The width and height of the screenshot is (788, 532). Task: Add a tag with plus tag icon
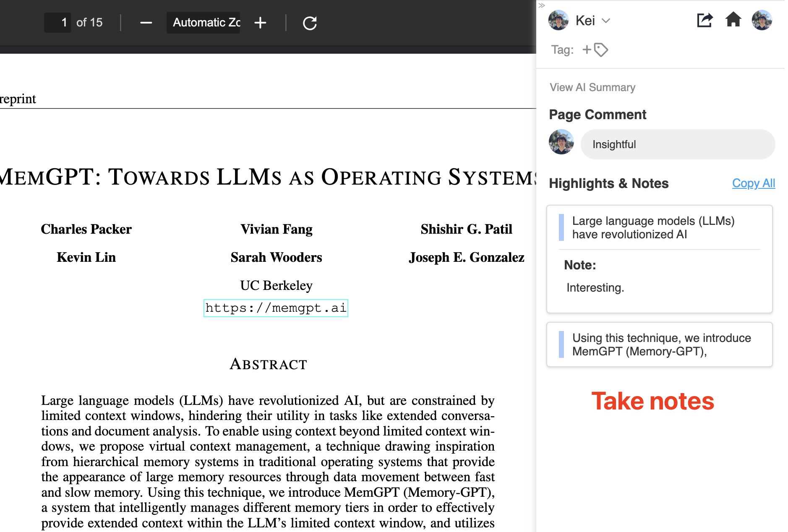coord(595,50)
